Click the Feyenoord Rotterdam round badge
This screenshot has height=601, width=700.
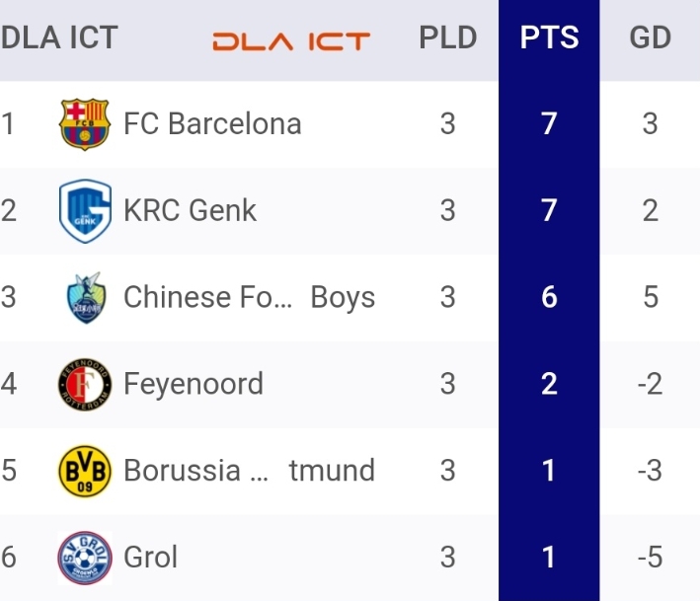tap(85, 384)
